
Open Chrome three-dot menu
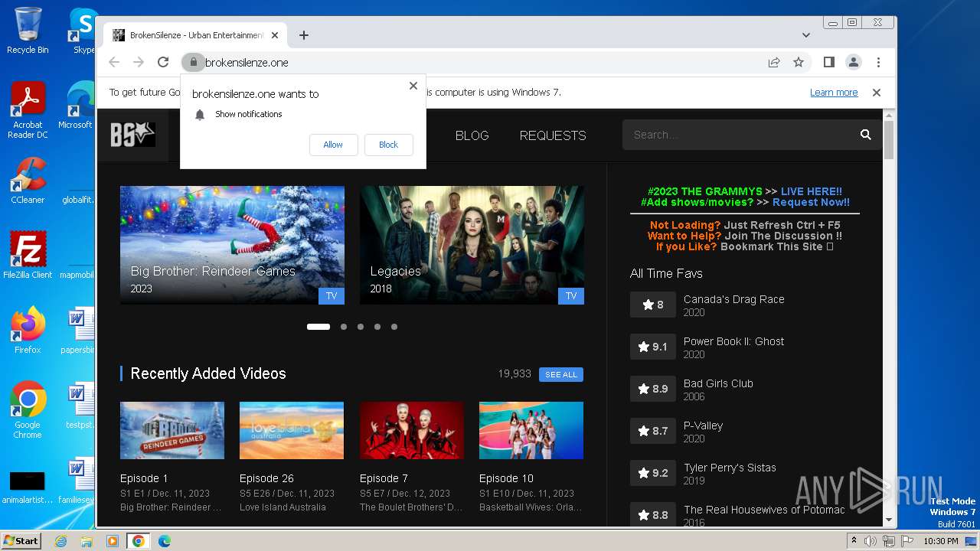click(x=878, y=62)
